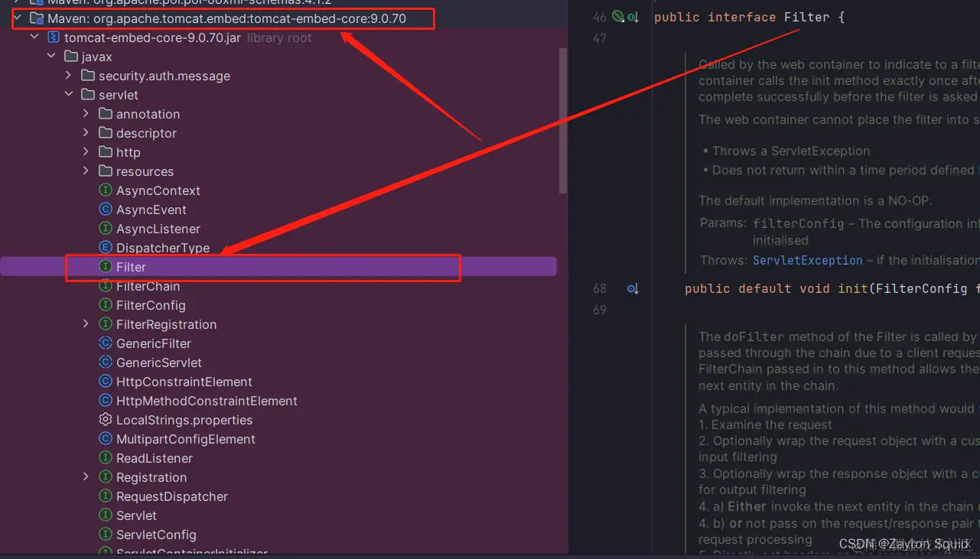This screenshot has height=559, width=980.
Task: Click the 'doFilter' word in documentation
Action: tap(754, 336)
